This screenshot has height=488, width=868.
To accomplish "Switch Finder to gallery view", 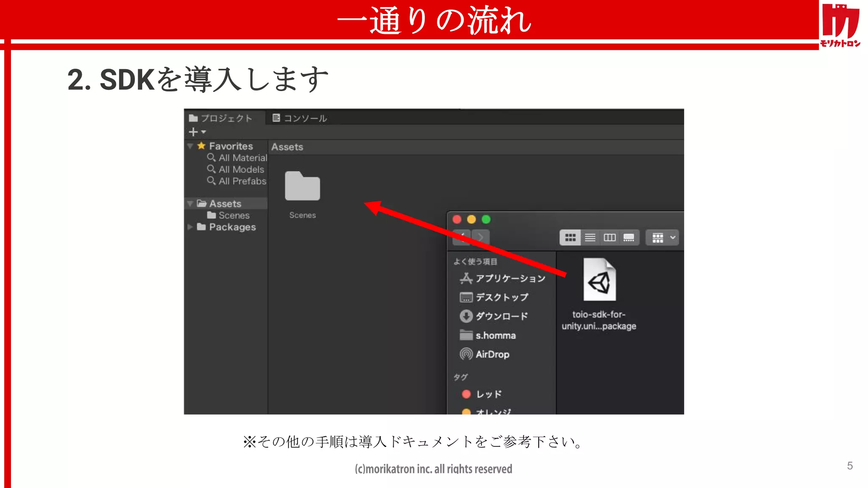I will 629,238.
